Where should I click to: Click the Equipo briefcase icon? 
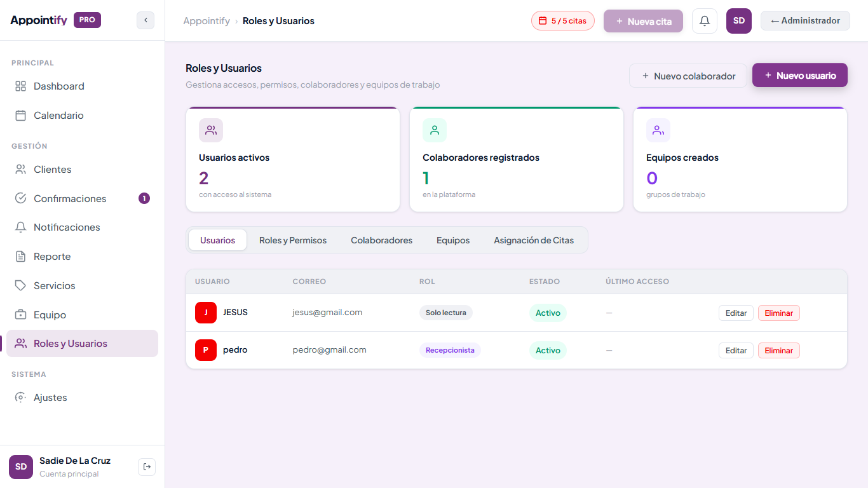coord(21,315)
